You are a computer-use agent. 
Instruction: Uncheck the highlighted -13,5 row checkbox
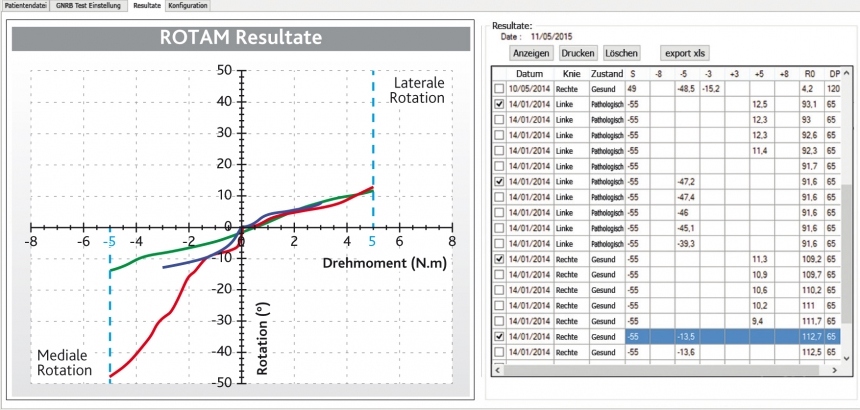pyautogui.click(x=499, y=337)
